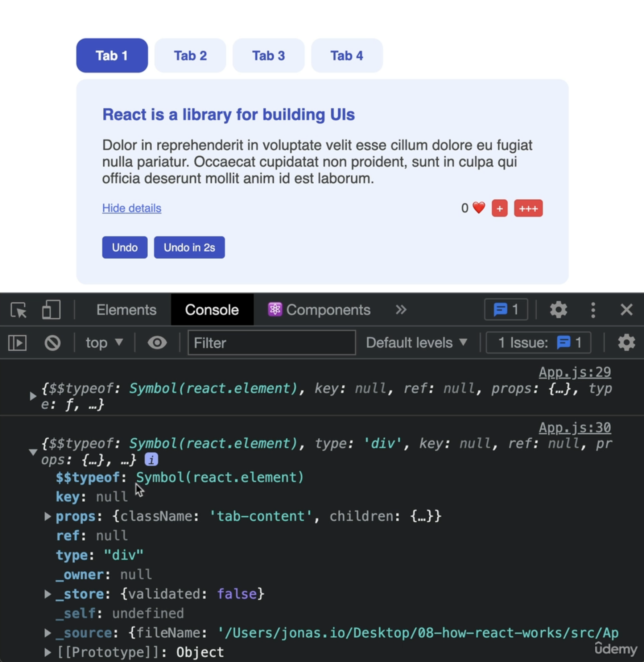This screenshot has width=644, height=662.
Task: Toggle the device toolbar
Action: 50,310
